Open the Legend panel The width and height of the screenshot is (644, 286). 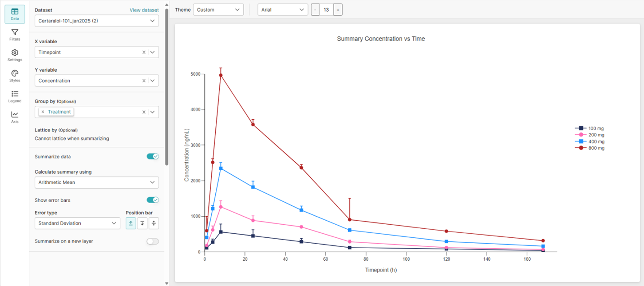pos(14,96)
